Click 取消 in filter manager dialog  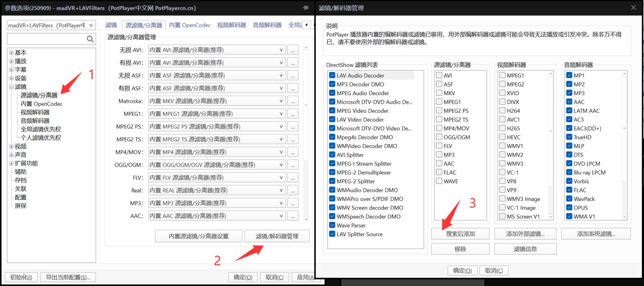pyautogui.click(x=494, y=270)
